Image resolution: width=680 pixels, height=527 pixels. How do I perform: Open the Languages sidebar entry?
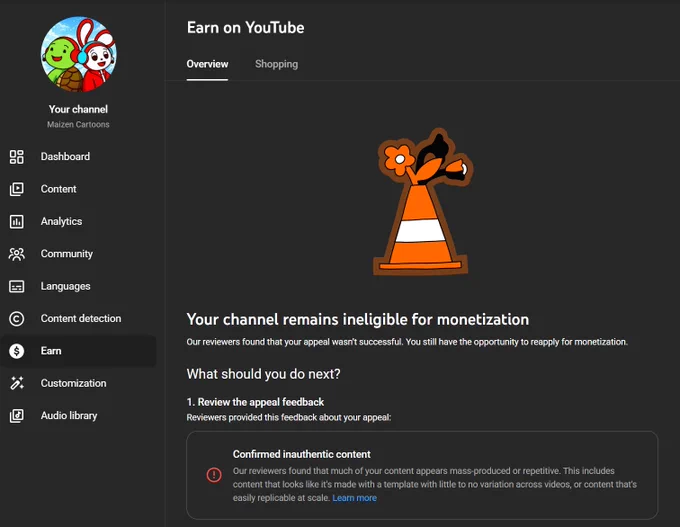tap(78, 286)
